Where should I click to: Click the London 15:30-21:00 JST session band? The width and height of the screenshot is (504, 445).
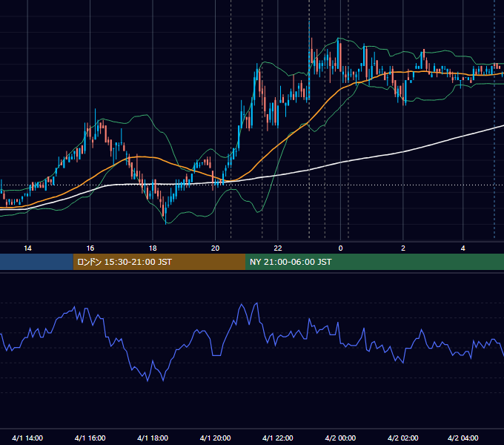click(x=159, y=262)
